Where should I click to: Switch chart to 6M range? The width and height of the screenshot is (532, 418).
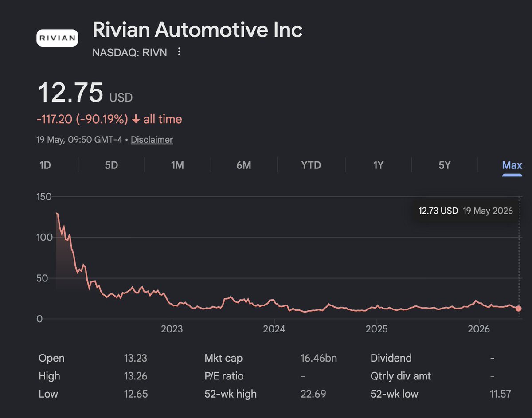[244, 165]
